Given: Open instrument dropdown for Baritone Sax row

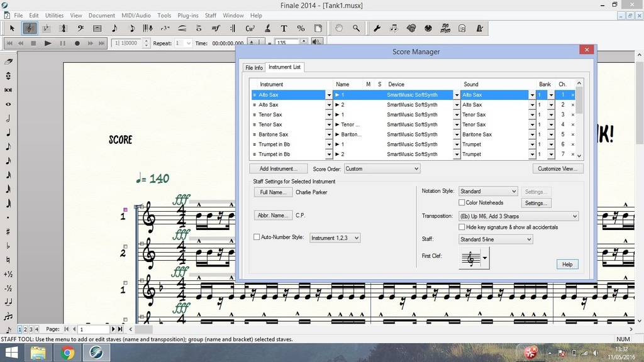Looking at the screenshot, I should click(328, 134).
